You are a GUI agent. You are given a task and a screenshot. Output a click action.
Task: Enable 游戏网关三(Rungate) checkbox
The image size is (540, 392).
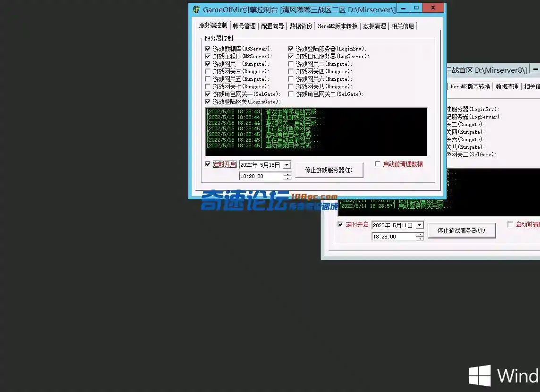pos(208,71)
